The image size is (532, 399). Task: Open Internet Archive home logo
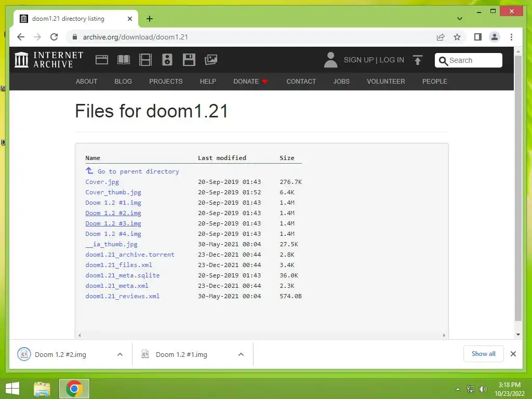click(49, 60)
